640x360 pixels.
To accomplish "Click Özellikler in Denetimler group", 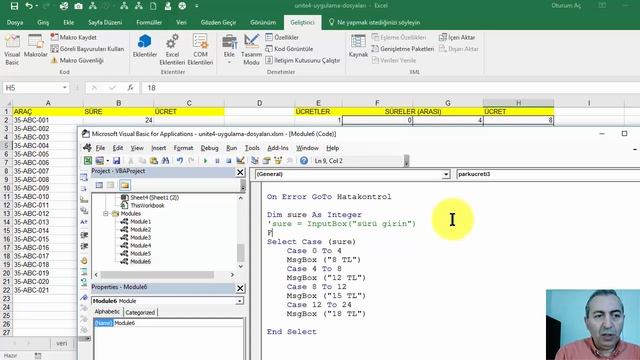I will click(282, 37).
